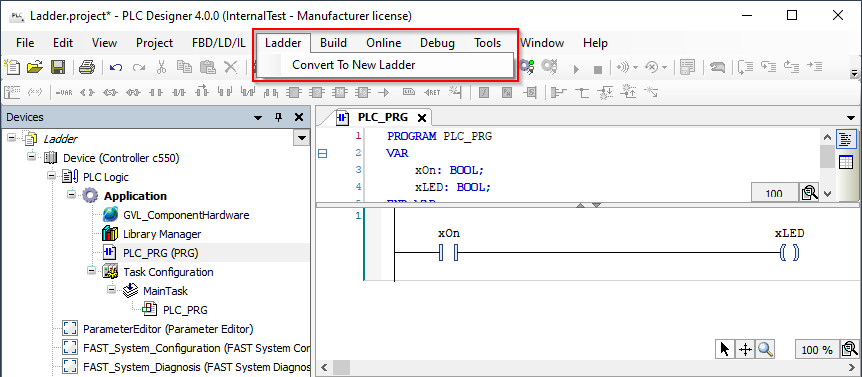The width and height of the screenshot is (862, 377).
Task: Open the editor tab list dropdown arrow
Action: [852, 118]
